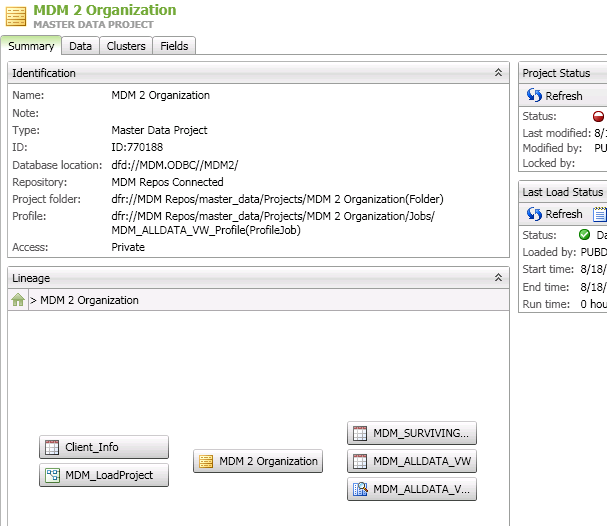Click the MDM_LoadProject node's project icon
Image resolution: width=607 pixels, height=526 pixels.
pyautogui.click(x=52, y=475)
